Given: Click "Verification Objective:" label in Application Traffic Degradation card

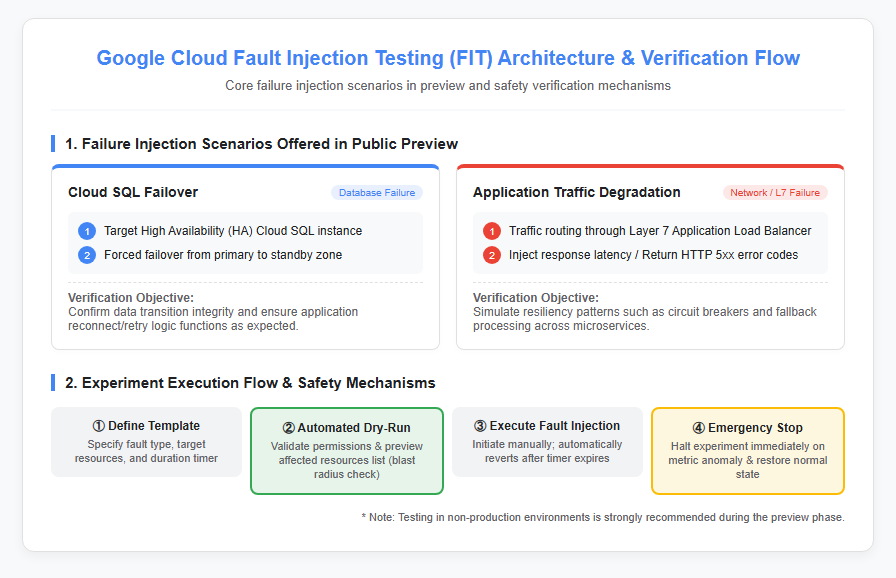Looking at the screenshot, I should coord(535,298).
